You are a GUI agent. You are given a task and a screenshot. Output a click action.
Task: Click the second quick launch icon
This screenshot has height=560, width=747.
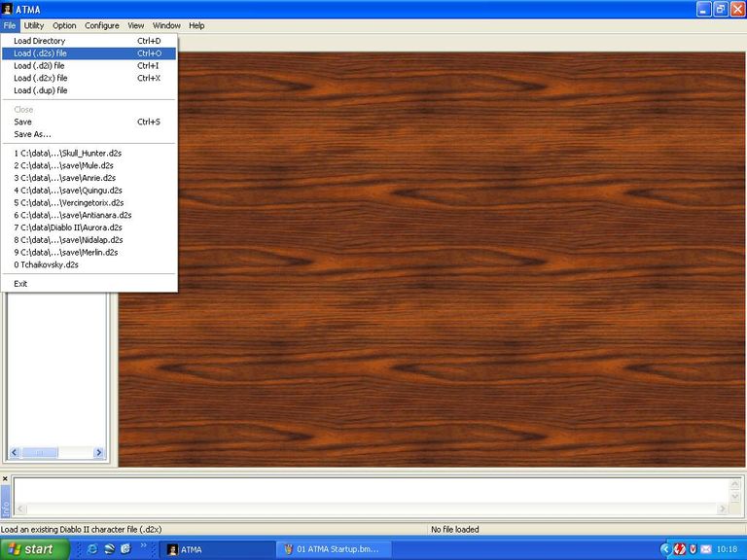(x=110, y=549)
